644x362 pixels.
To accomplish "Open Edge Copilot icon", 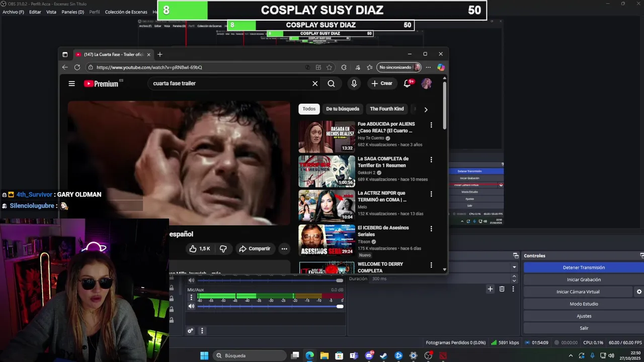I will pyautogui.click(x=441, y=67).
